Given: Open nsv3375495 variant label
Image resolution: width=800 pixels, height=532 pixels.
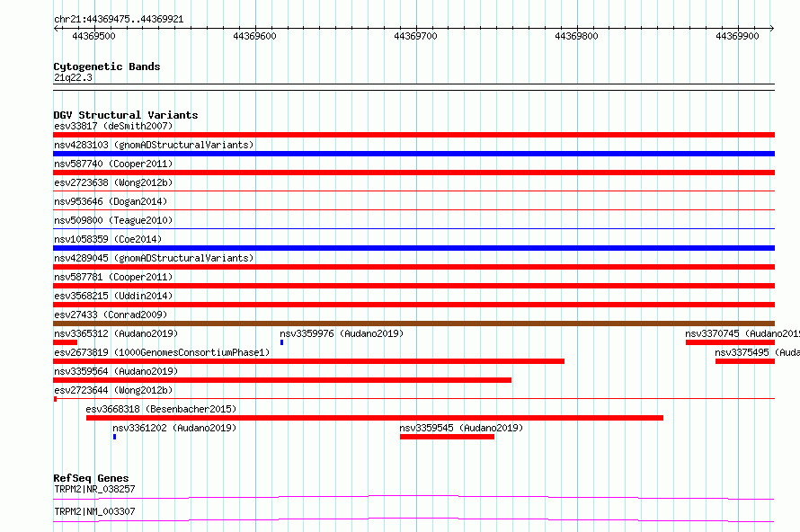Looking at the screenshot, I should [757, 352].
